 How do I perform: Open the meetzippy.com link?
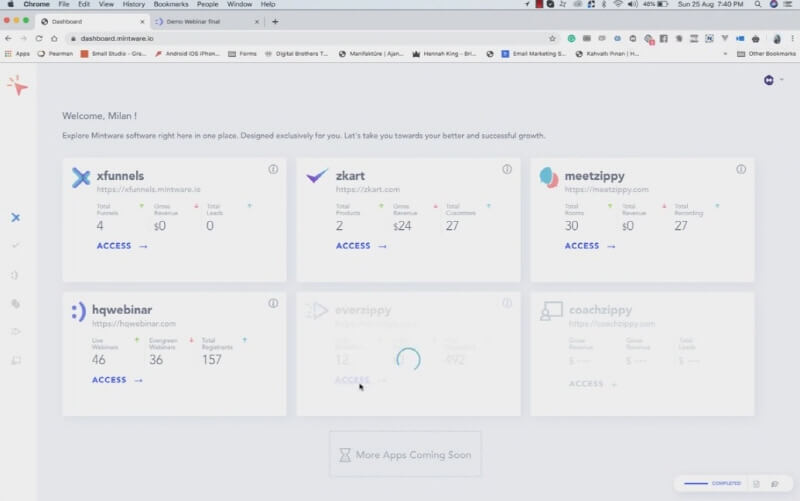click(607, 189)
